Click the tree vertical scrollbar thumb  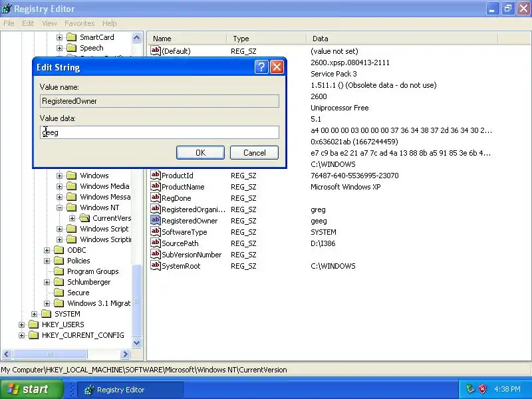point(137,301)
